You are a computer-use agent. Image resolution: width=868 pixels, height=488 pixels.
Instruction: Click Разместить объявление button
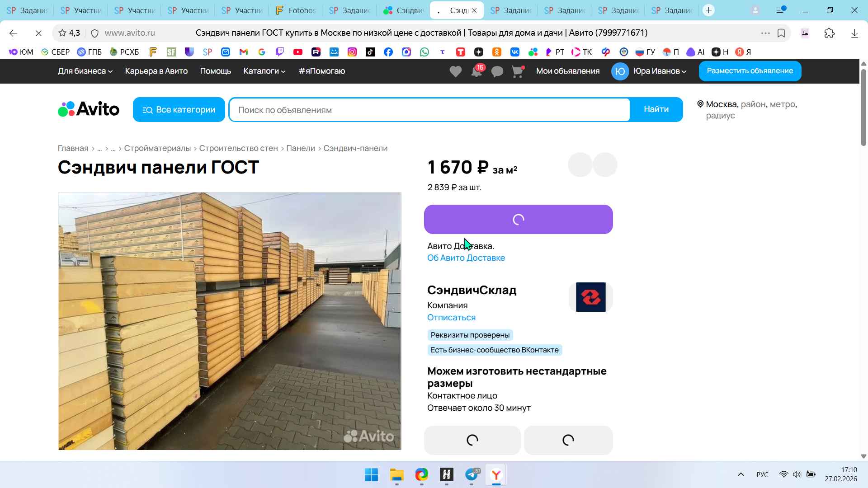tap(750, 71)
